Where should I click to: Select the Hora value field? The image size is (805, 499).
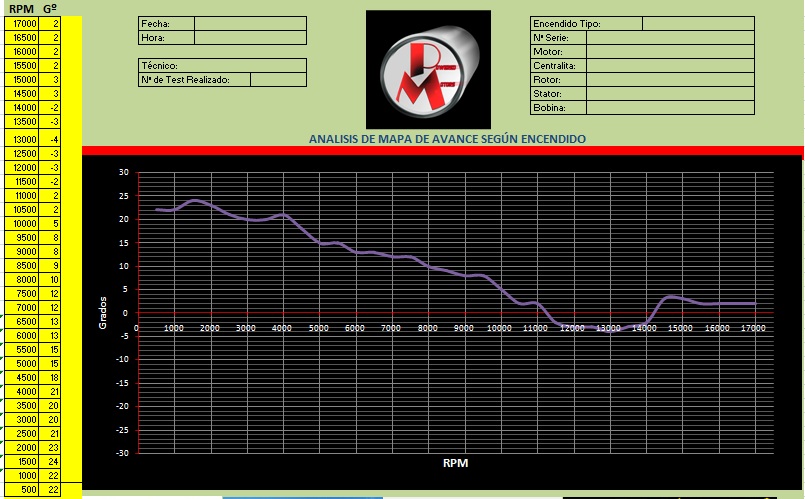click(x=250, y=37)
